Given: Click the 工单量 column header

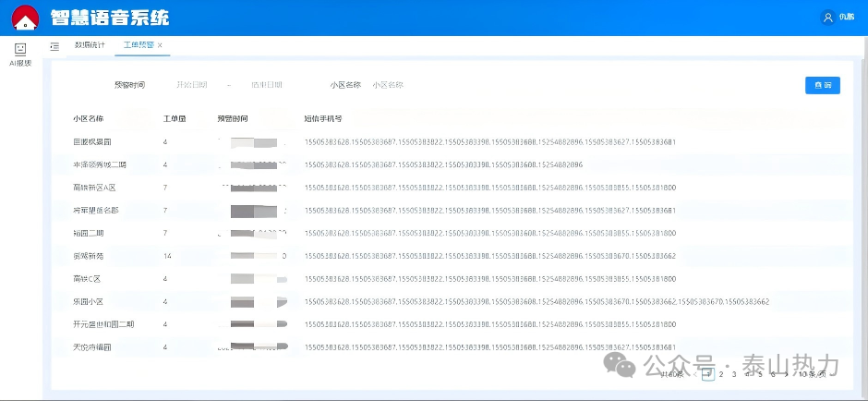Looking at the screenshot, I should point(175,118).
